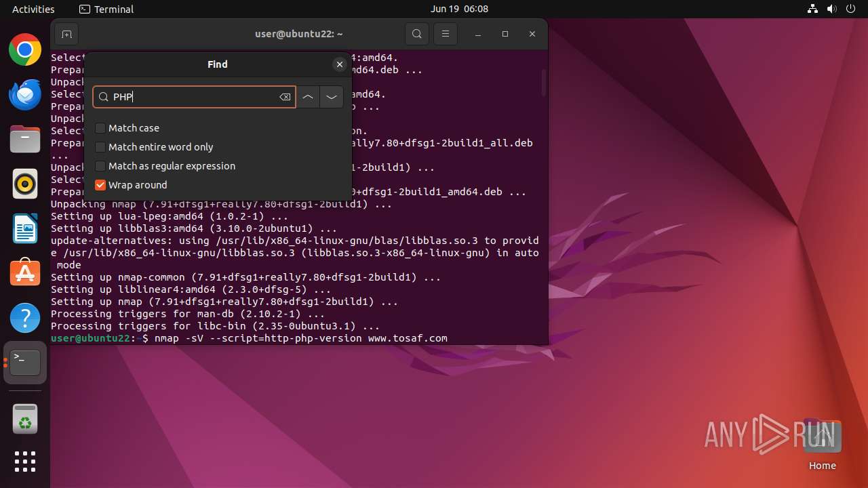Open Home folder on desktop
The height and width of the screenshot is (488, 868).
pos(822,445)
